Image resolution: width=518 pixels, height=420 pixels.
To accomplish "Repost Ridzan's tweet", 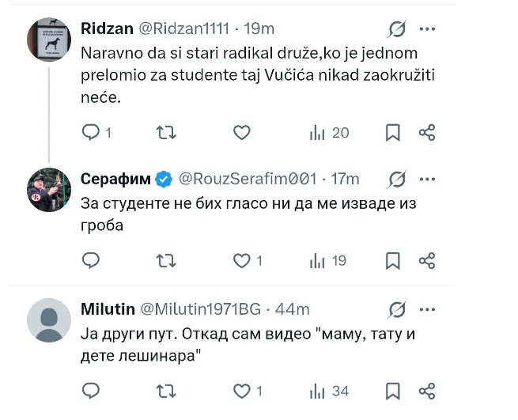I will (166, 133).
